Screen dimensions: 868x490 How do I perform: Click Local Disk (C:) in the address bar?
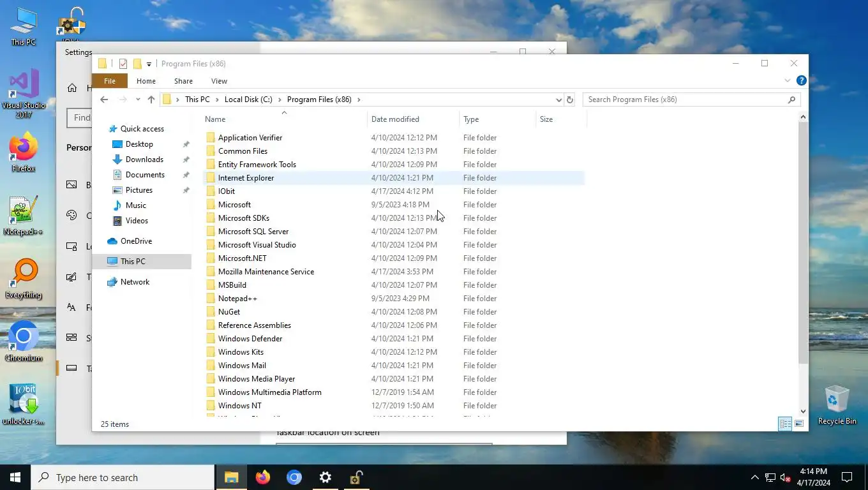[248, 100]
